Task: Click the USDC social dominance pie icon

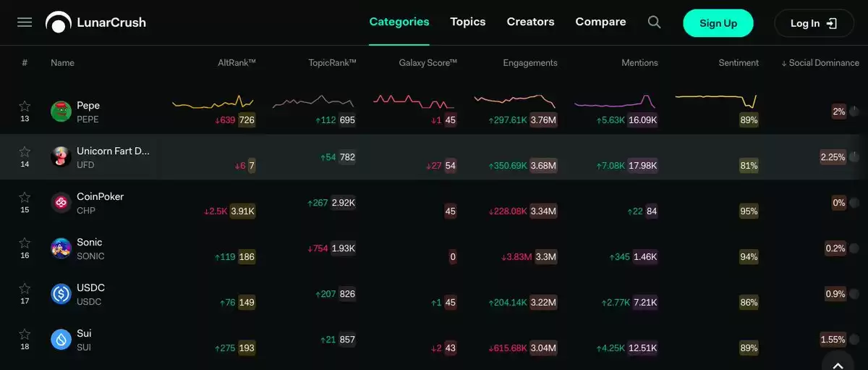Action: pos(854,294)
